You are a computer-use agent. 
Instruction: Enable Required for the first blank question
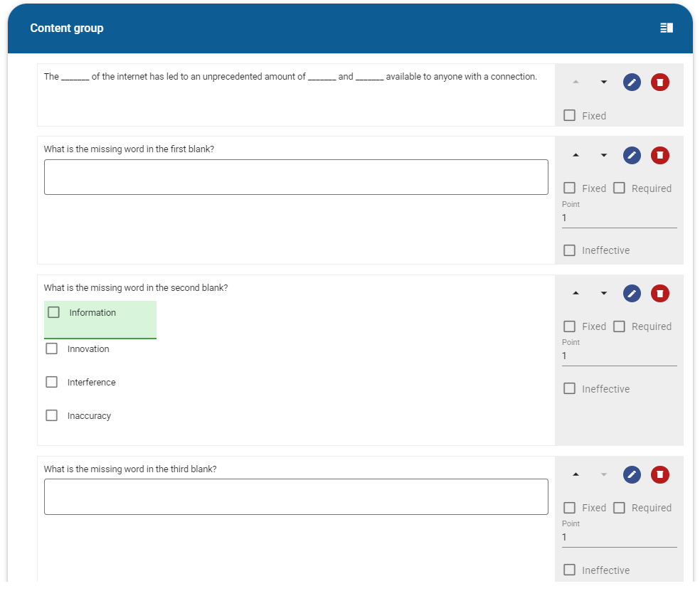[x=619, y=188]
